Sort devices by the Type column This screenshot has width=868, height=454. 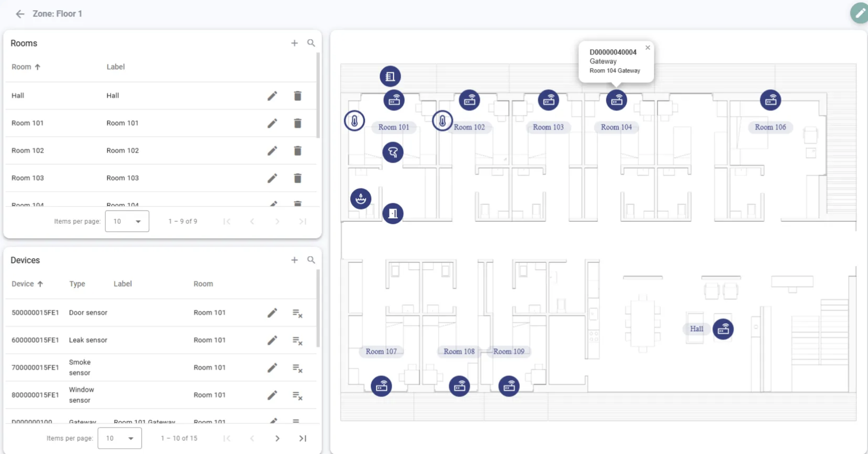77,284
